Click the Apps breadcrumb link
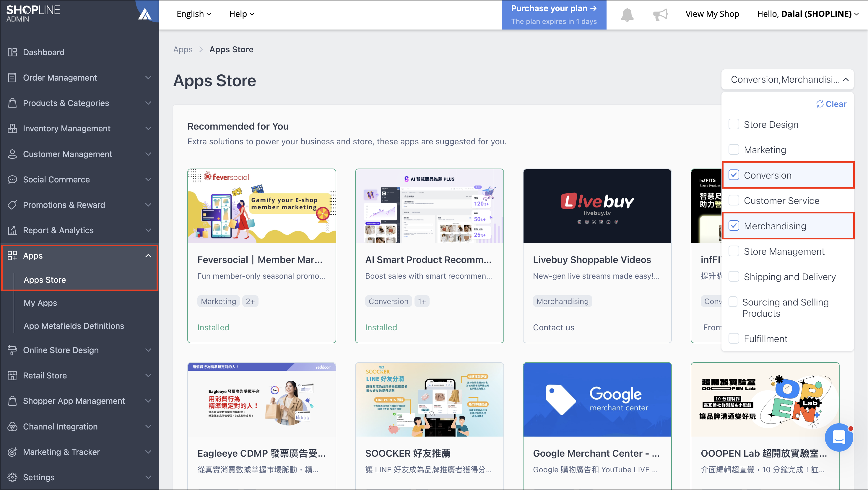Screen dimensions: 868x490 coord(183,50)
